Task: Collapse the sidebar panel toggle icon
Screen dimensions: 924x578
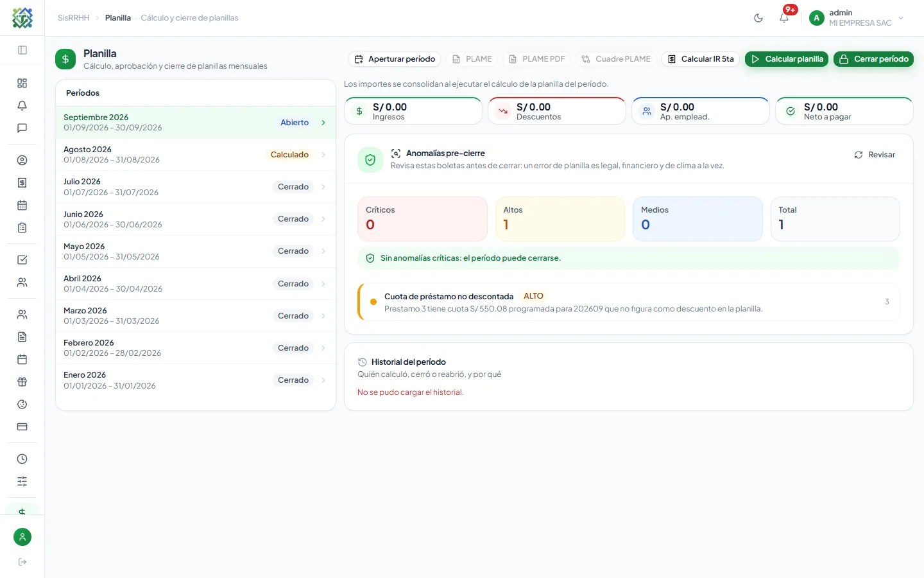Action: (x=22, y=50)
